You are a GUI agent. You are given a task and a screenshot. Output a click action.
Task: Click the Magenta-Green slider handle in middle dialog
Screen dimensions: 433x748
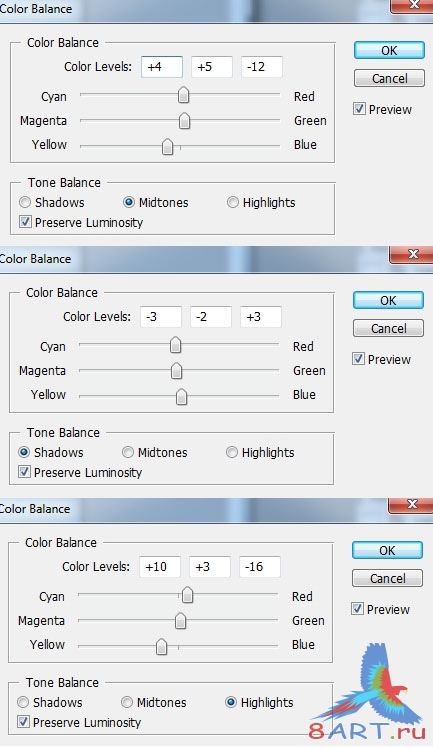click(176, 370)
